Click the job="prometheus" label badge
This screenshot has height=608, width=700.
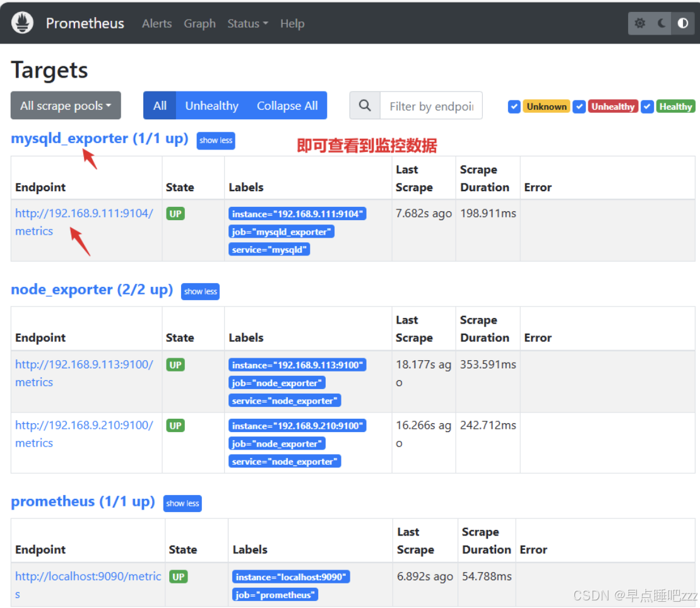click(275, 595)
